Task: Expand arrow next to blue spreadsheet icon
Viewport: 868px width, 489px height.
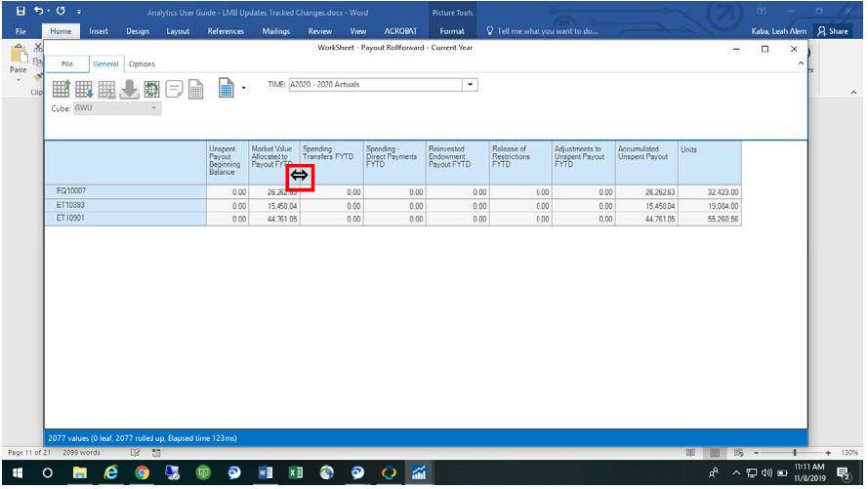Action: coord(243,88)
